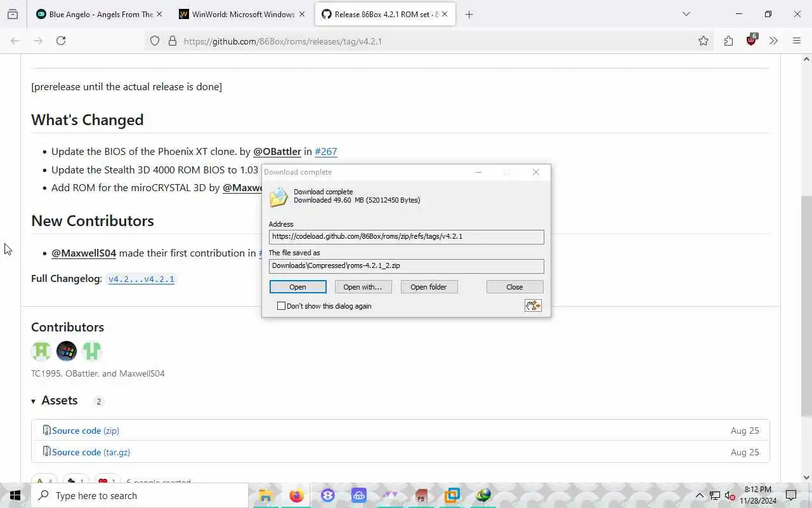Screen dimensions: 812x508
Task: Open the muted volume tray icon
Action: (x=730, y=495)
